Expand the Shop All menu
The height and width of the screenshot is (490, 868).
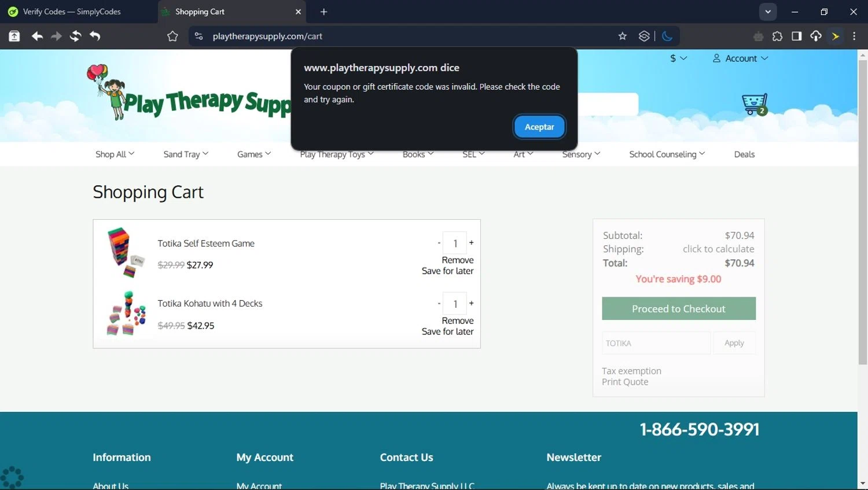point(115,154)
